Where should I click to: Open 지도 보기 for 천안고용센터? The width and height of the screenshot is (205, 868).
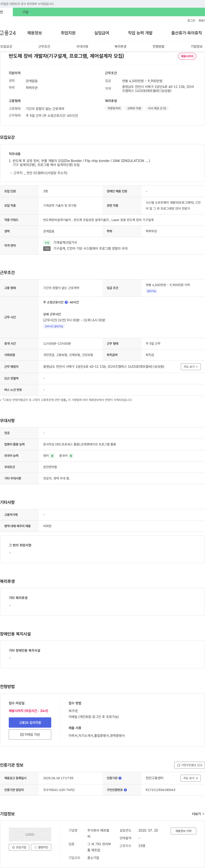(191, 778)
